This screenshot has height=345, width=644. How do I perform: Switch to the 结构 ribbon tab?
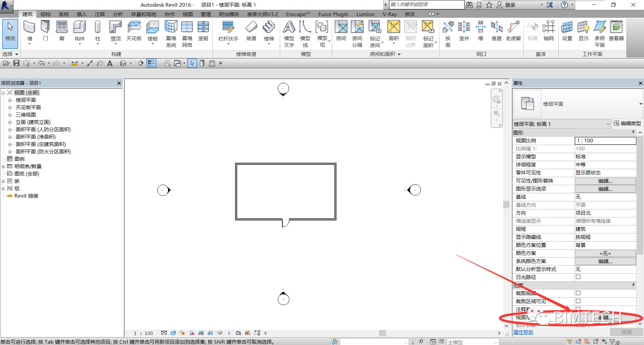click(x=45, y=14)
